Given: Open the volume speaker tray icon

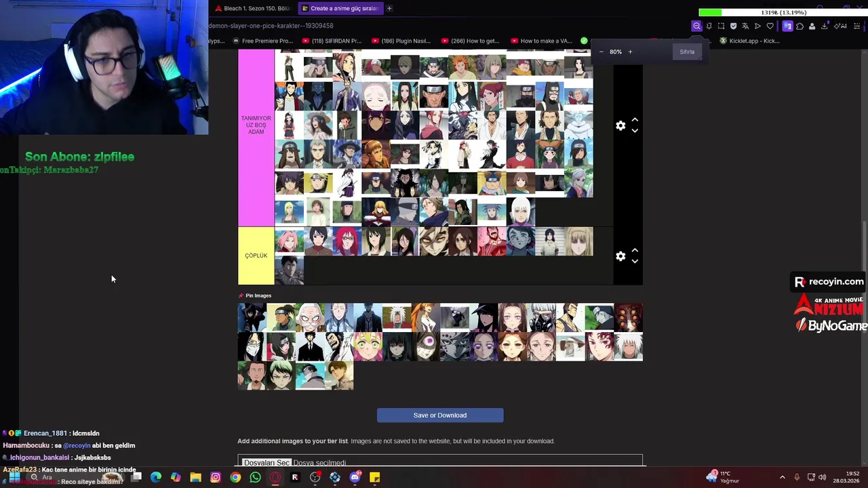Looking at the screenshot, I should click(823, 477).
